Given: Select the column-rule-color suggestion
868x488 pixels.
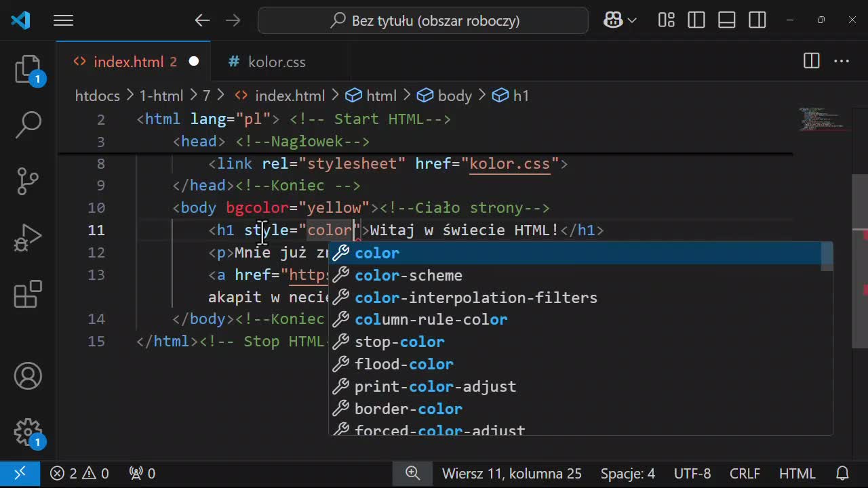Looking at the screenshot, I should pos(575,319).
